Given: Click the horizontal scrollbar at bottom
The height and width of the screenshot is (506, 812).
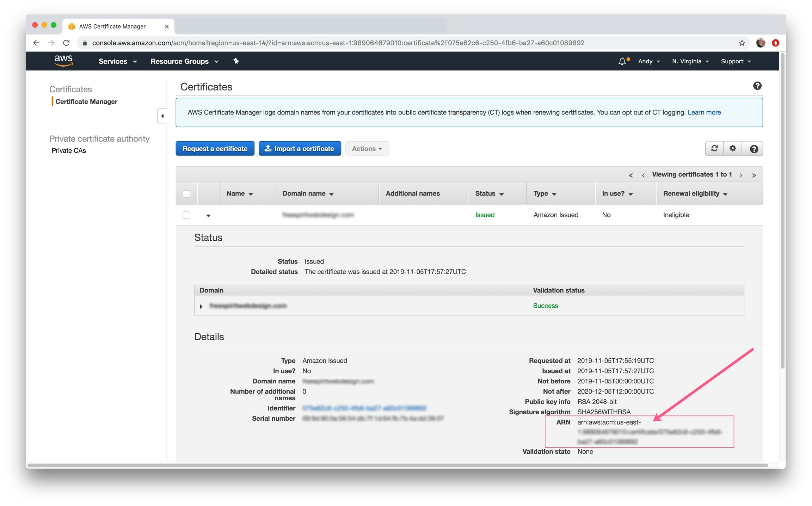Looking at the screenshot, I should coord(398,465).
